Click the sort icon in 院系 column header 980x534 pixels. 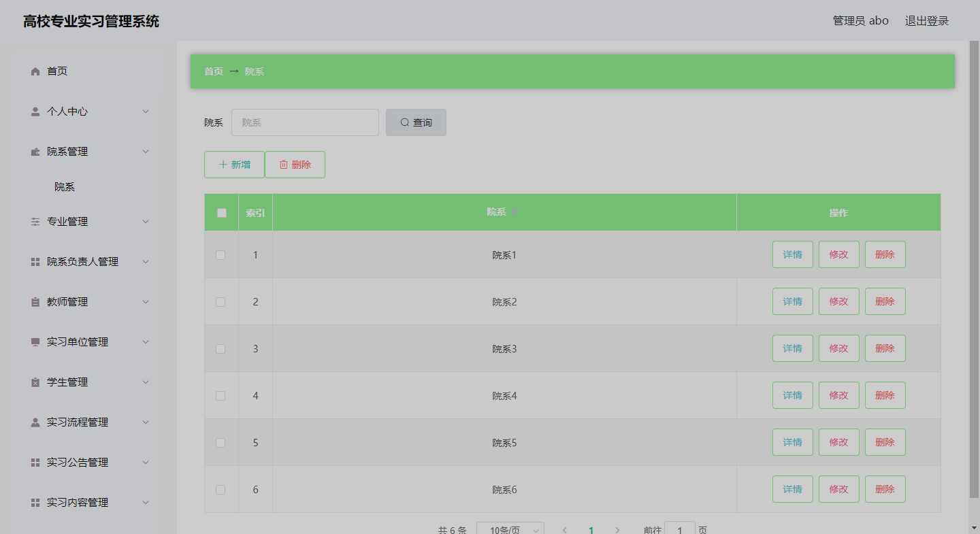(x=514, y=212)
